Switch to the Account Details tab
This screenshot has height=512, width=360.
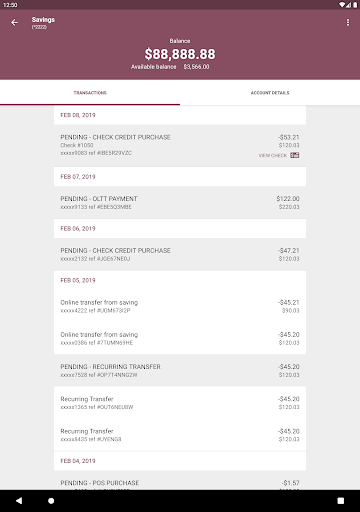tap(270, 93)
